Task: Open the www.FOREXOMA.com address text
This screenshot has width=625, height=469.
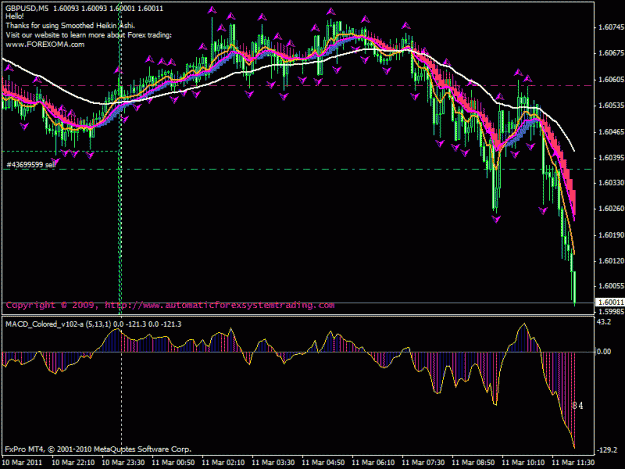Action: click(x=45, y=44)
